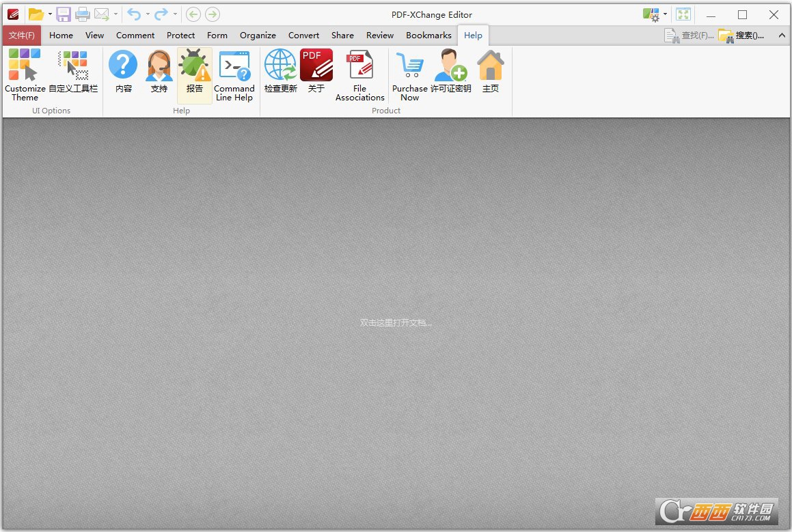
Task: Expand the UI options dropdown arrow
Action: coord(665,14)
